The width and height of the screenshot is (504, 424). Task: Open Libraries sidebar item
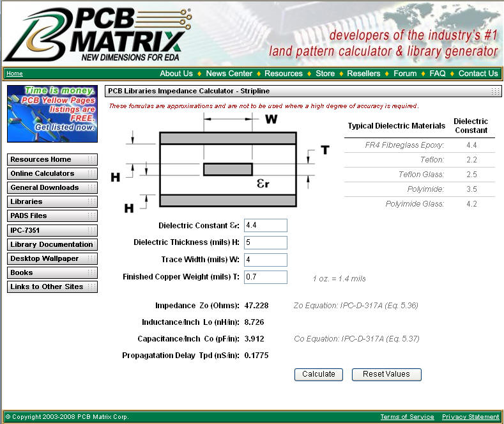point(52,201)
